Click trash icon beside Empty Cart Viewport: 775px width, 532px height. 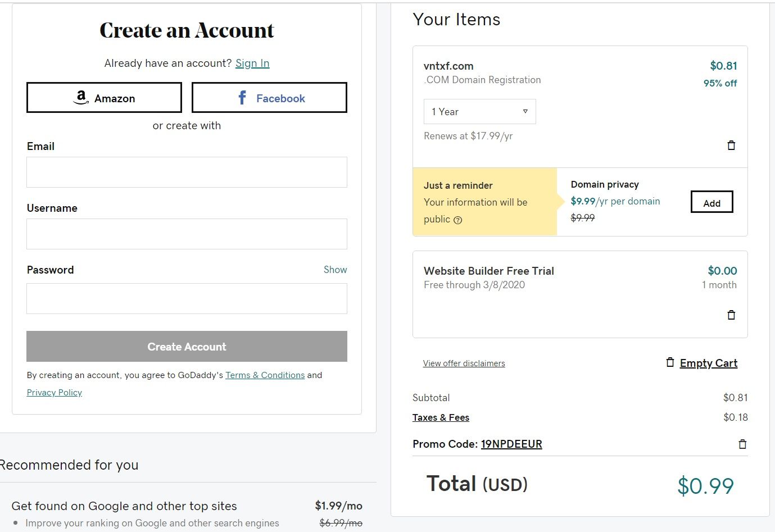click(670, 362)
